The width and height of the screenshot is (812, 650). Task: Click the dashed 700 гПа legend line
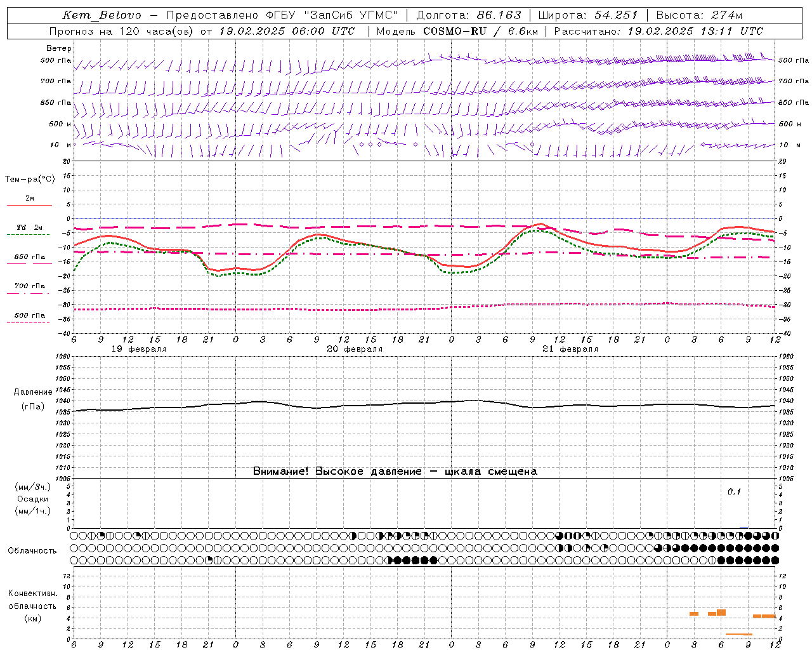click(x=28, y=293)
